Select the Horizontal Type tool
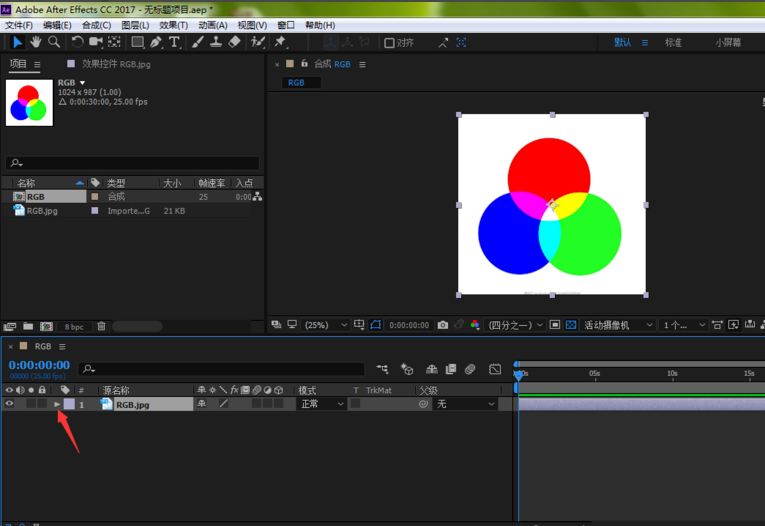The width and height of the screenshot is (765, 526). 174,42
